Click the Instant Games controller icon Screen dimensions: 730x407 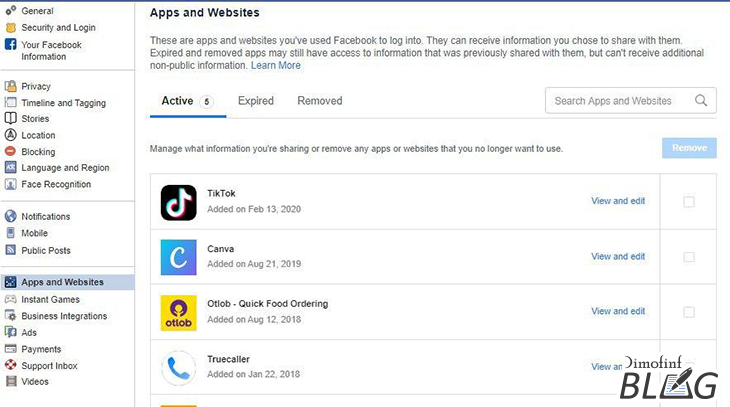click(10, 299)
